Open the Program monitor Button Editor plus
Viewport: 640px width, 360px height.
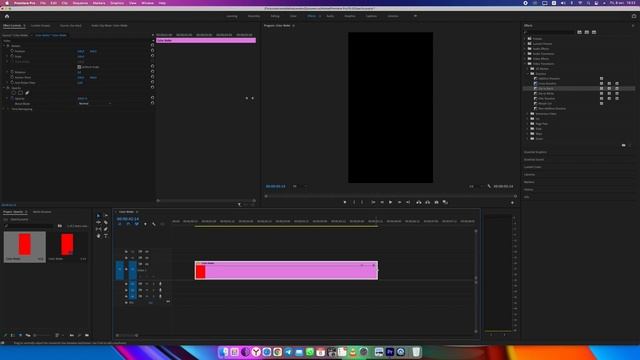513,202
